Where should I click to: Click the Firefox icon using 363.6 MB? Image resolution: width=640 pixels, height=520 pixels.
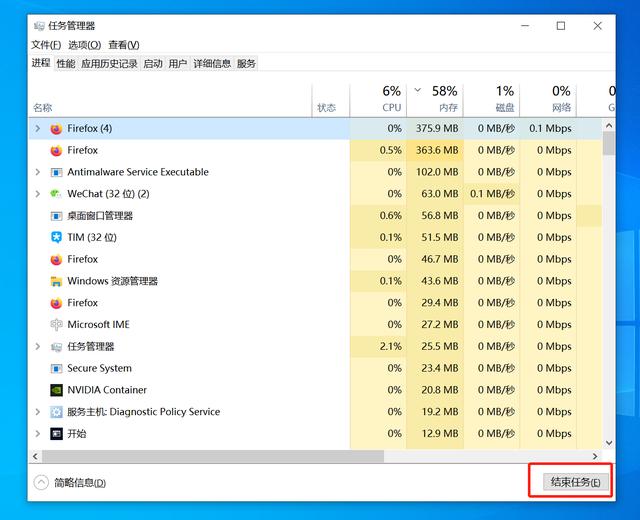(56, 151)
